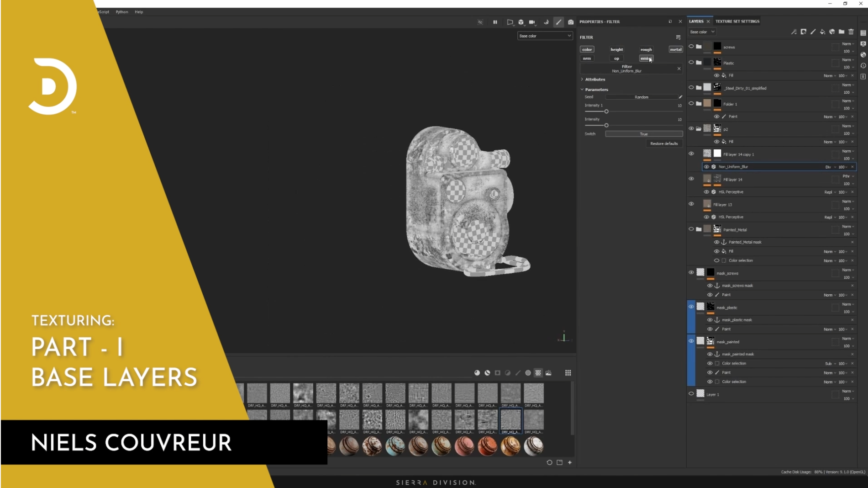Viewport: 868px width, 488px height.
Task: Open the viewport Base color channel dropdown
Action: click(x=545, y=36)
